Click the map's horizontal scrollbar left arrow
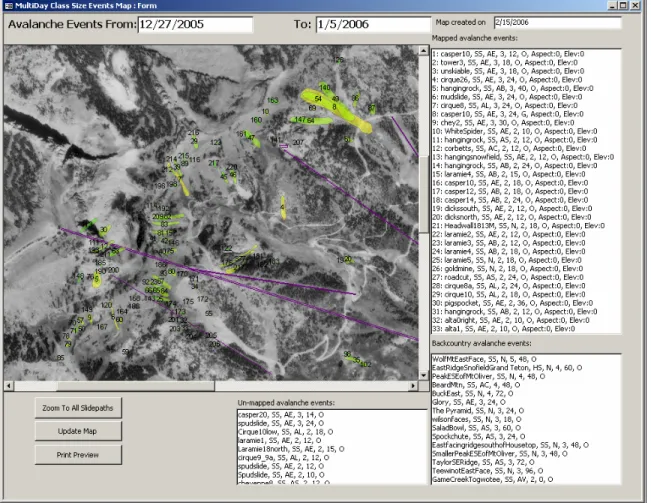Screen dimensions: 651x503 (x=9, y=386)
